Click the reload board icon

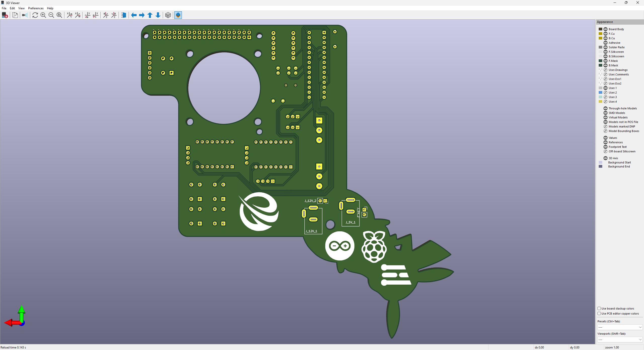pos(35,15)
